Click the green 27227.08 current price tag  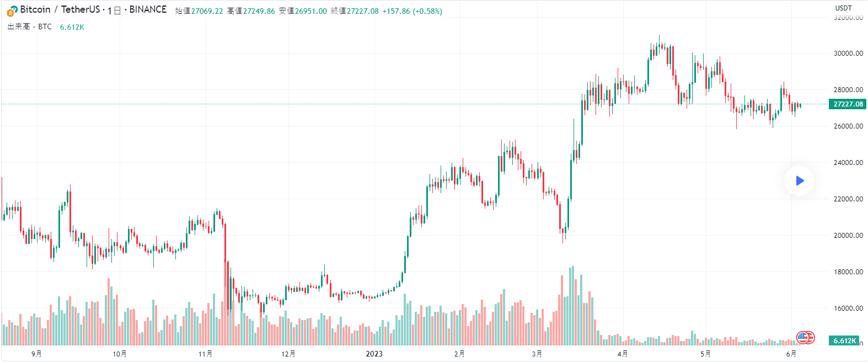[x=848, y=104]
